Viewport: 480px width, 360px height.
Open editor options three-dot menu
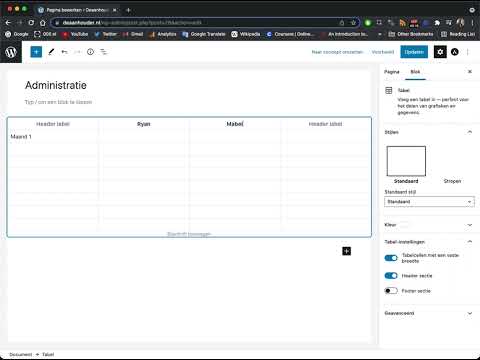(x=468, y=52)
